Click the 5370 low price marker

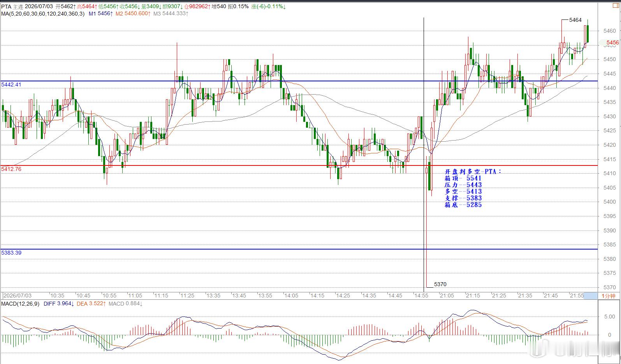440,284
